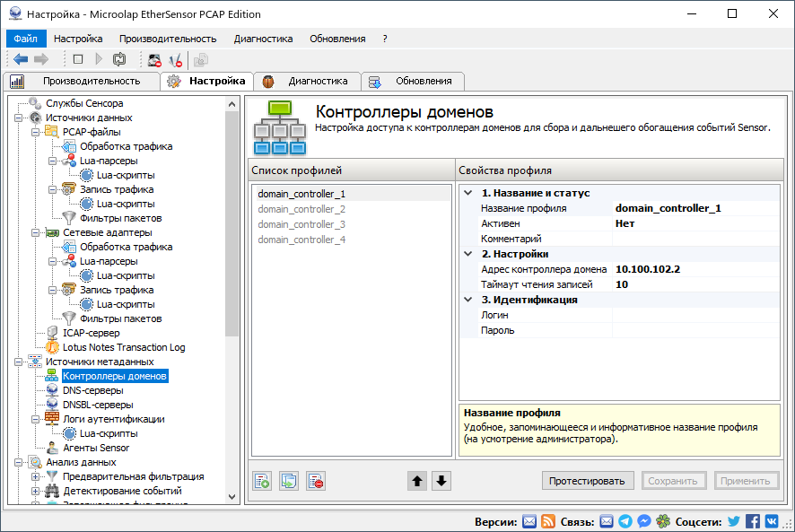The width and height of the screenshot is (795, 532).
Task: Click the copy profile icon
Action: [288, 481]
